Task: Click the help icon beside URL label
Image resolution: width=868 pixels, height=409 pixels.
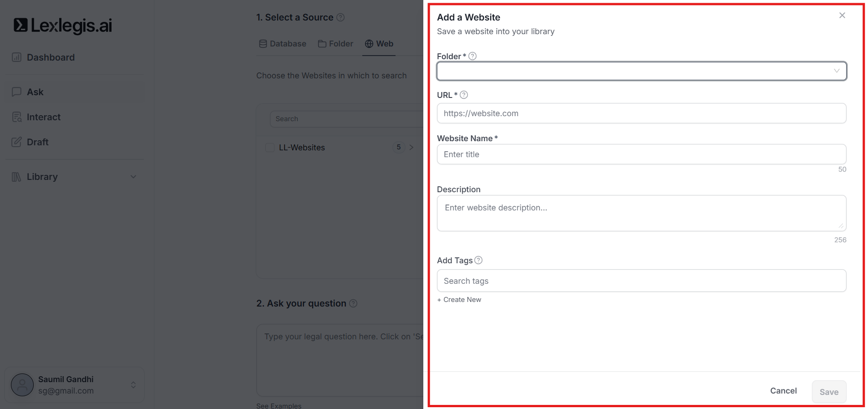Action: (x=464, y=95)
